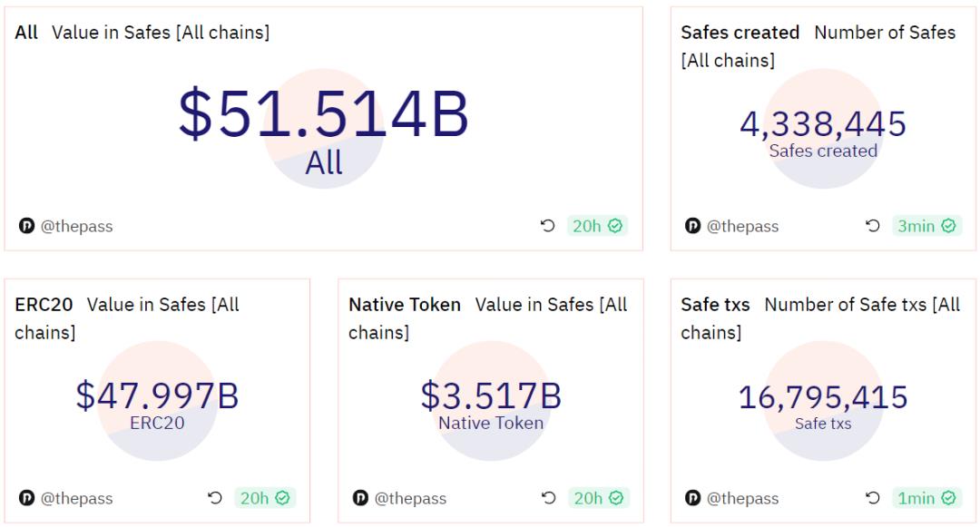This screenshot has width=980, height=527.
Task: Click the 20h badge on Native Token card
Action: point(598,498)
